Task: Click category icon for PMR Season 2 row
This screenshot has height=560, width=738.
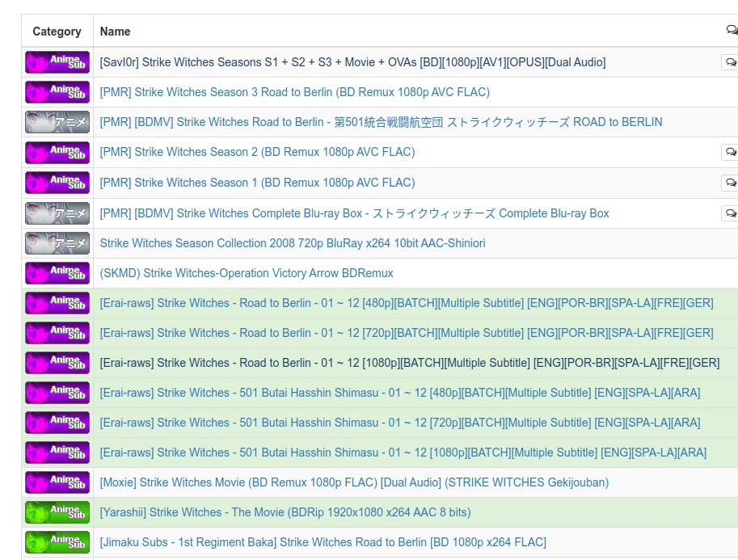Action: click(x=57, y=153)
